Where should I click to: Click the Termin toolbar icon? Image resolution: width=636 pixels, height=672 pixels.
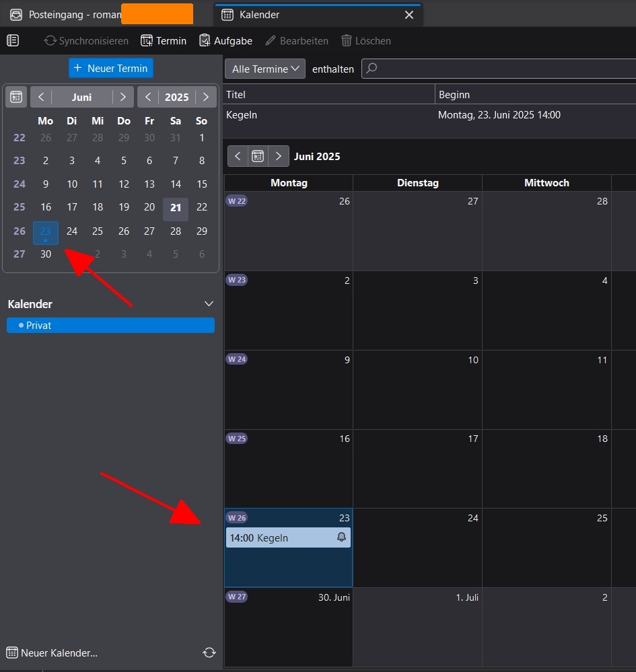pyautogui.click(x=147, y=41)
